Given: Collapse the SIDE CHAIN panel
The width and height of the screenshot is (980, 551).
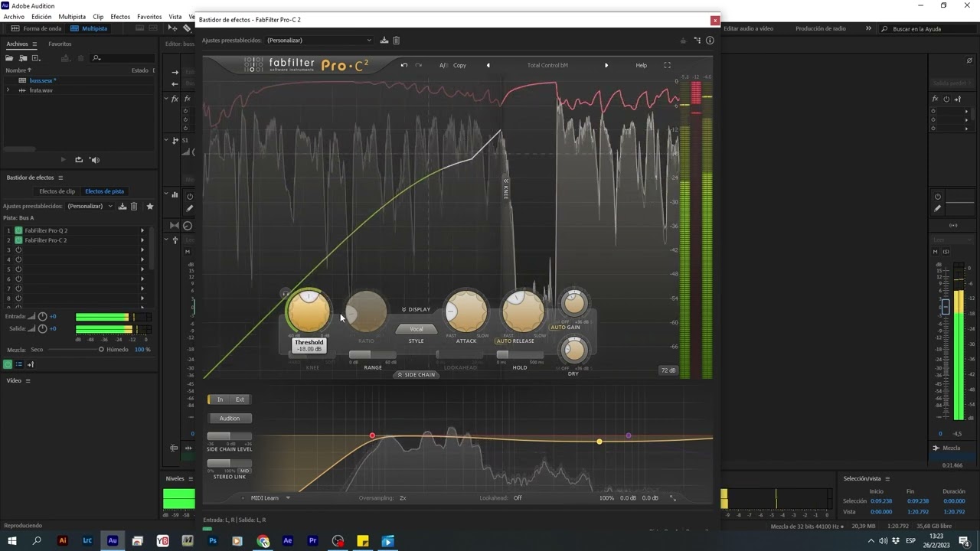Looking at the screenshot, I should [416, 374].
